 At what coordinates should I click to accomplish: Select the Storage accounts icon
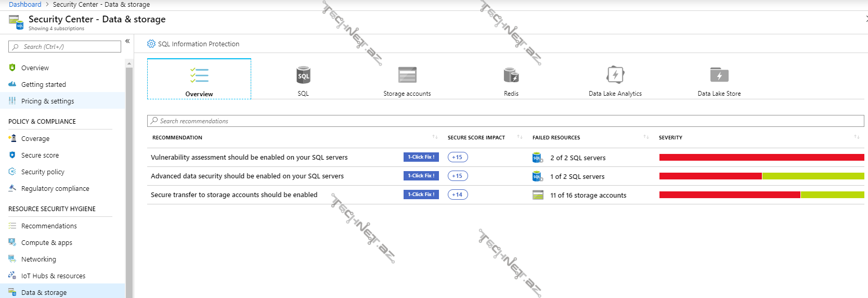[407, 75]
